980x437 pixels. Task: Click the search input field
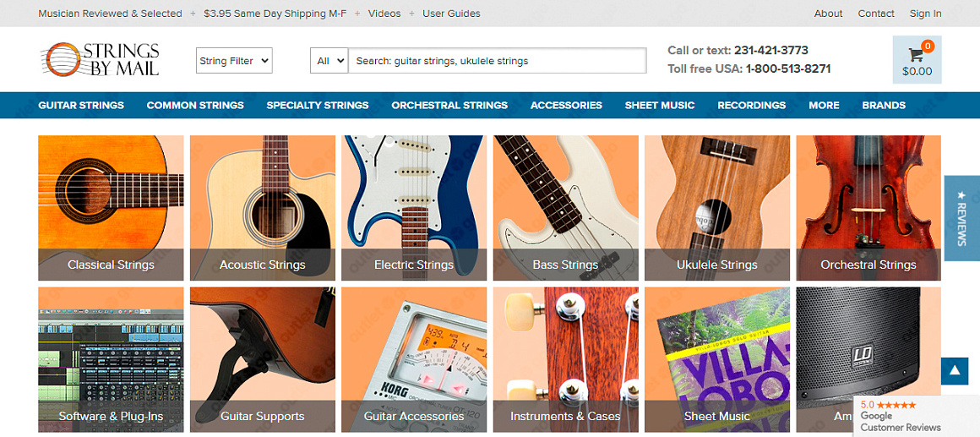tap(497, 61)
